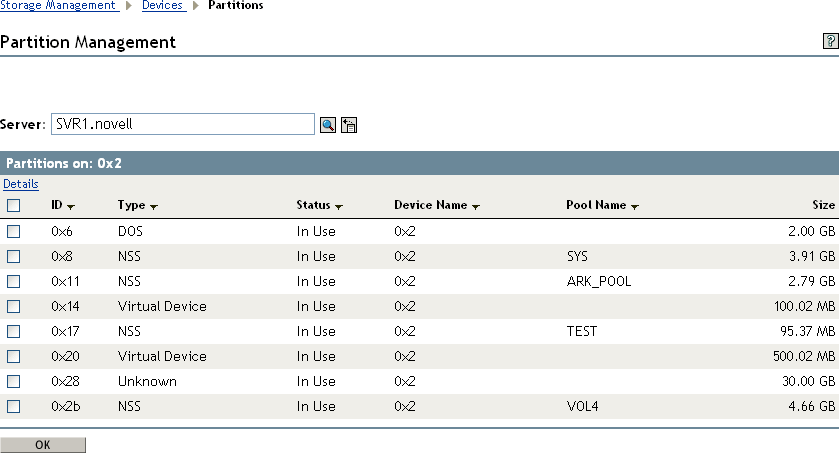Click into the Server input field
This screenshot has height=453, width=839.
coord(183,124)
